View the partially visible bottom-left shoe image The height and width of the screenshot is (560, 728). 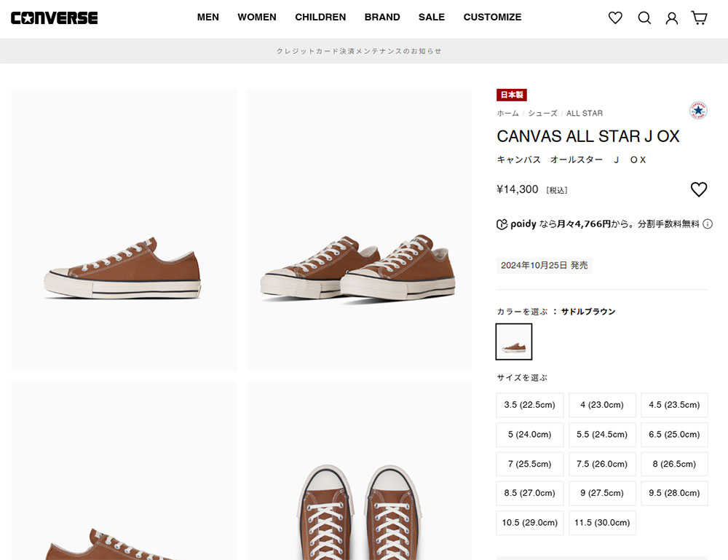pos(124,471)
